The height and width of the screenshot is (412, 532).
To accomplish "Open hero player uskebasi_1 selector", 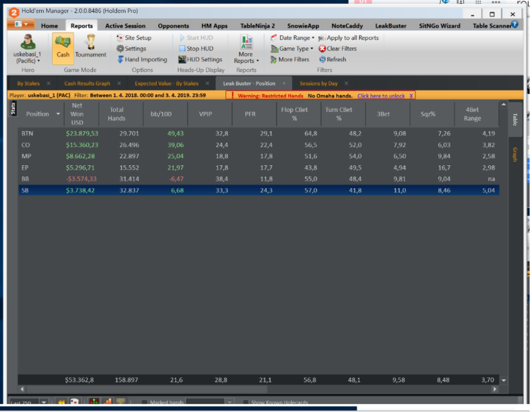I will pos(27,49).
